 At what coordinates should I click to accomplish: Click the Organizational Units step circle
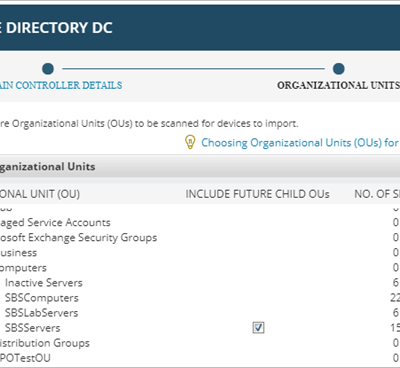tap(339, 69)
